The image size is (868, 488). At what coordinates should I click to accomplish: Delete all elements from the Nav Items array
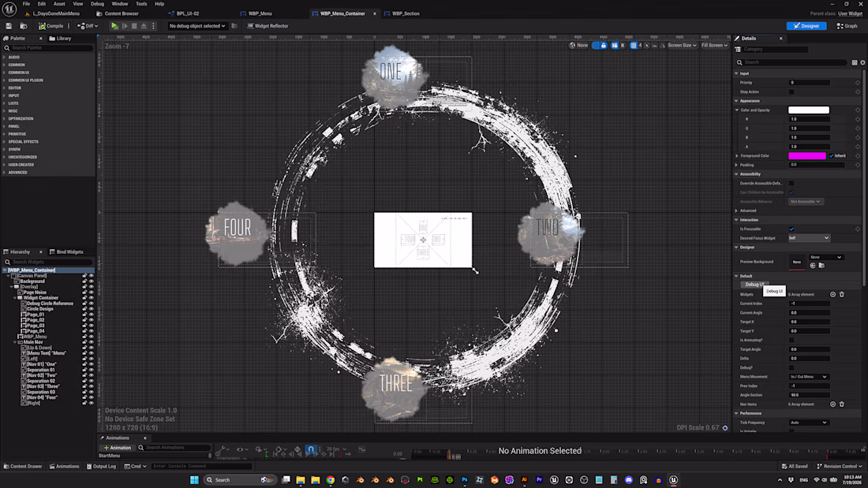(x=841, y=404)
